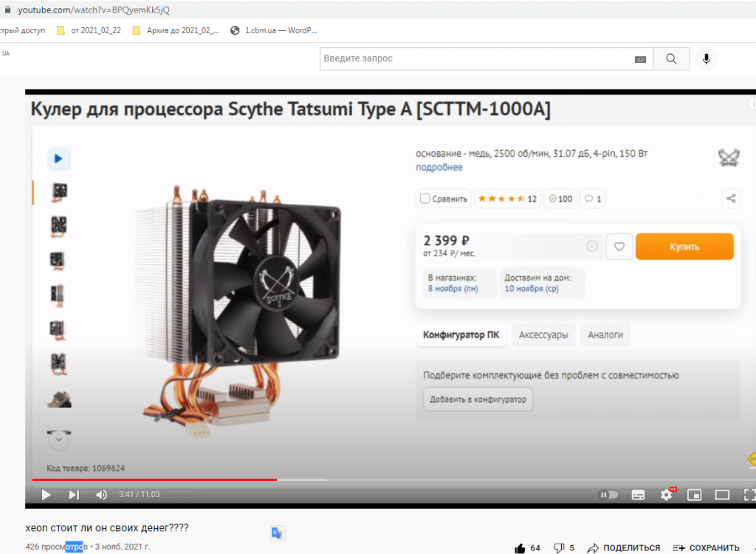The image size is (756, 554).
Task: Switch to miniplayer mode
Action: point(694,495)
